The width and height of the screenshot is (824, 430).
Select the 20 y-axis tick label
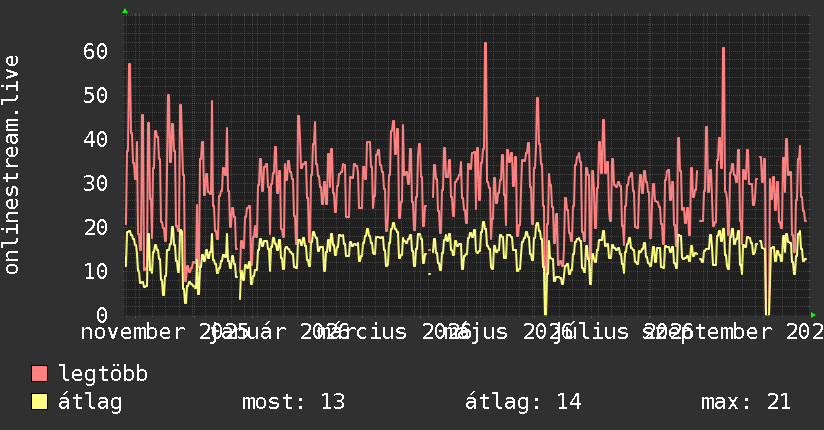(x=95, y=227)
